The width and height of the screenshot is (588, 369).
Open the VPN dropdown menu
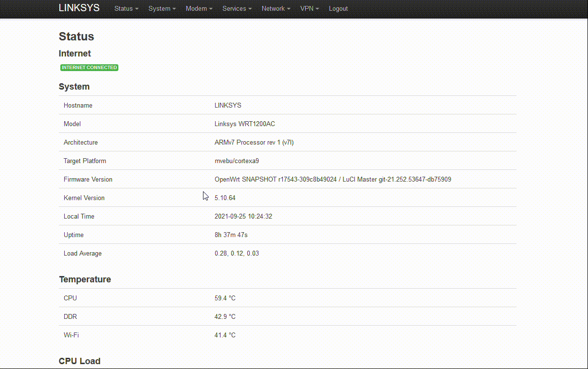click(310, 8)
